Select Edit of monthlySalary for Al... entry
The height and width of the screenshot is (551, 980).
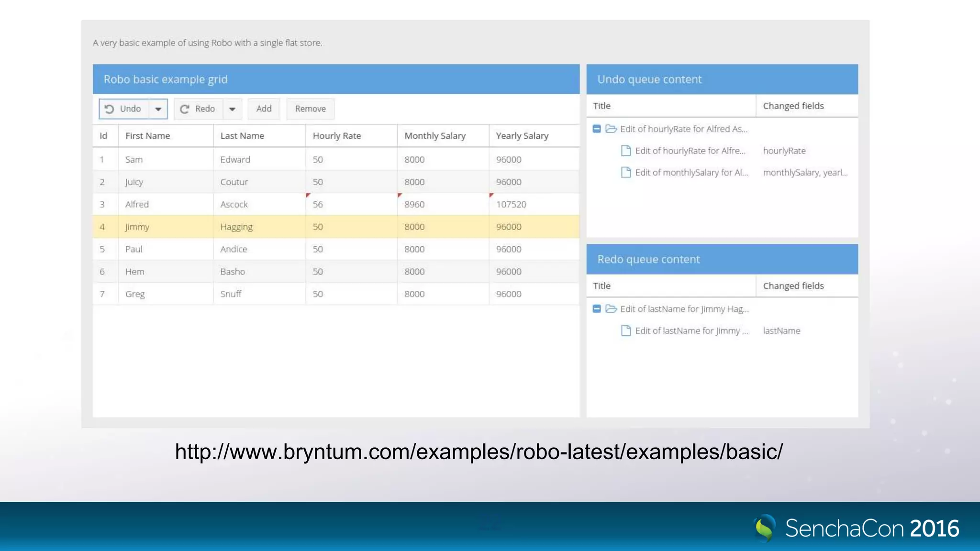[x=691, y=173]
